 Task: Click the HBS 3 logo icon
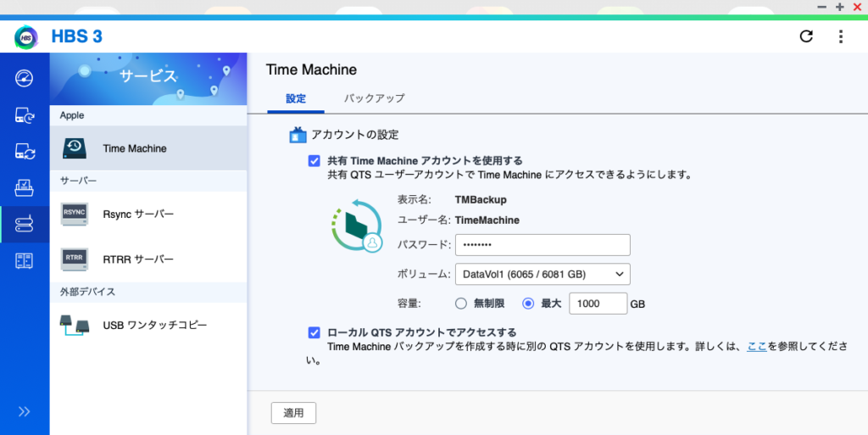click(x=26, y=37)
